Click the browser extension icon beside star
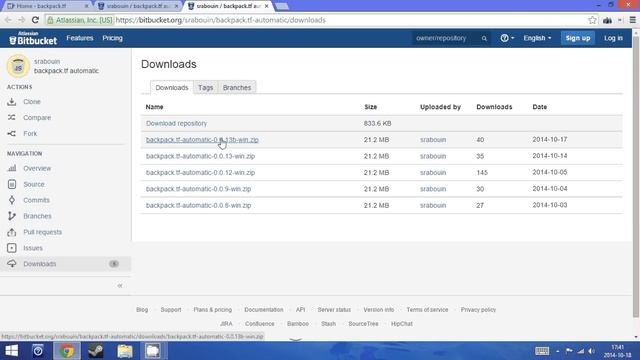640x360 pixels. coord(608,20)
